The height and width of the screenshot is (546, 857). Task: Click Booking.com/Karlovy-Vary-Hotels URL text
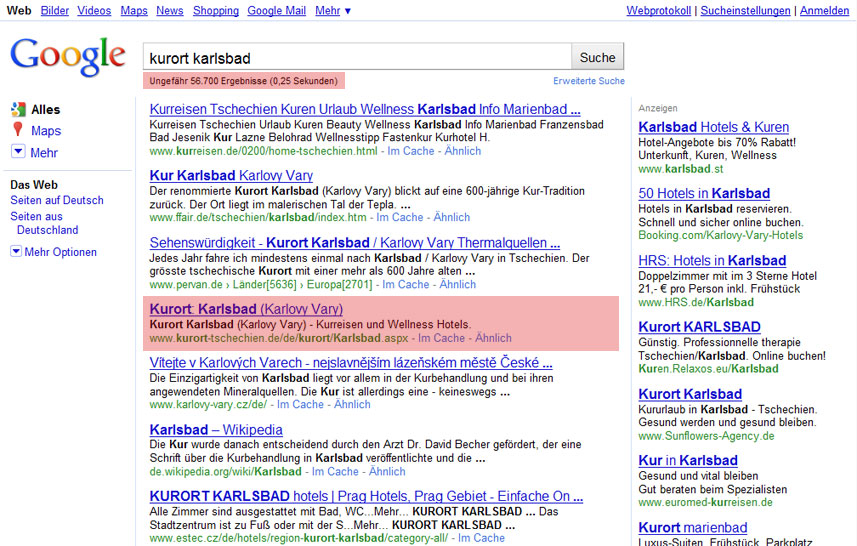pyautogui.click(x=721, y=235)
